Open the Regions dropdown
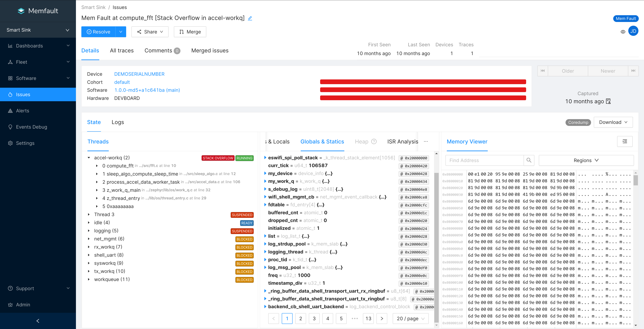Screen dimensions: 644x329 click(x=586, y=160)
